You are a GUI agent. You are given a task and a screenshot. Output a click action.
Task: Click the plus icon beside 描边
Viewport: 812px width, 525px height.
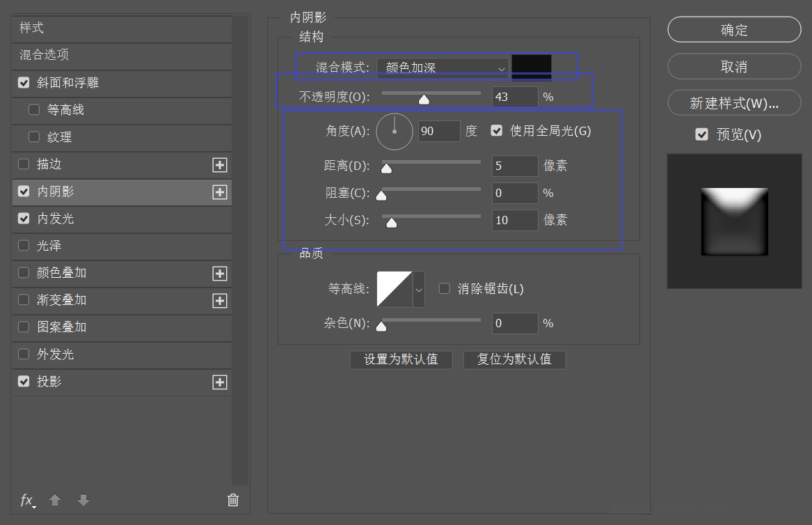219,164
